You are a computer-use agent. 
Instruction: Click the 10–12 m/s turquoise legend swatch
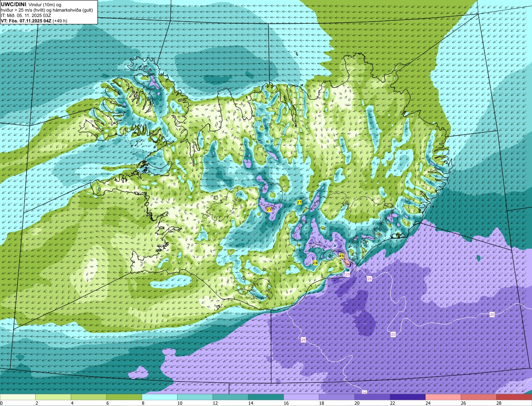[195, 397]
